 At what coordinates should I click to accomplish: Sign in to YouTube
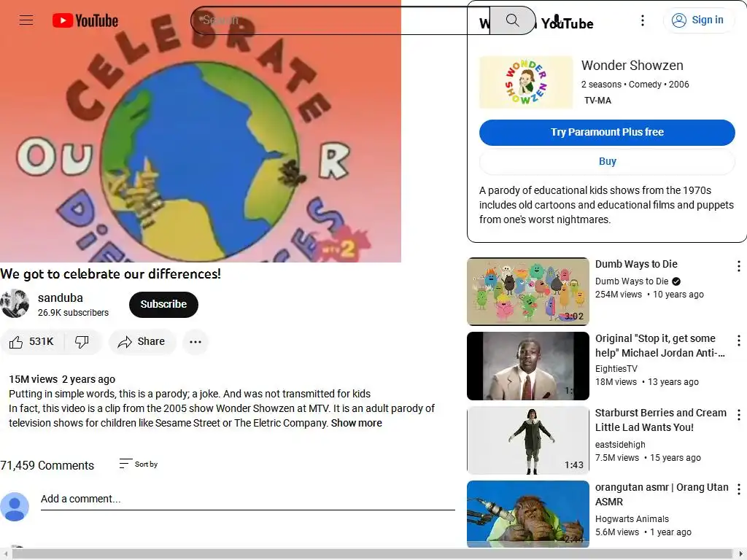coord(698,20)
